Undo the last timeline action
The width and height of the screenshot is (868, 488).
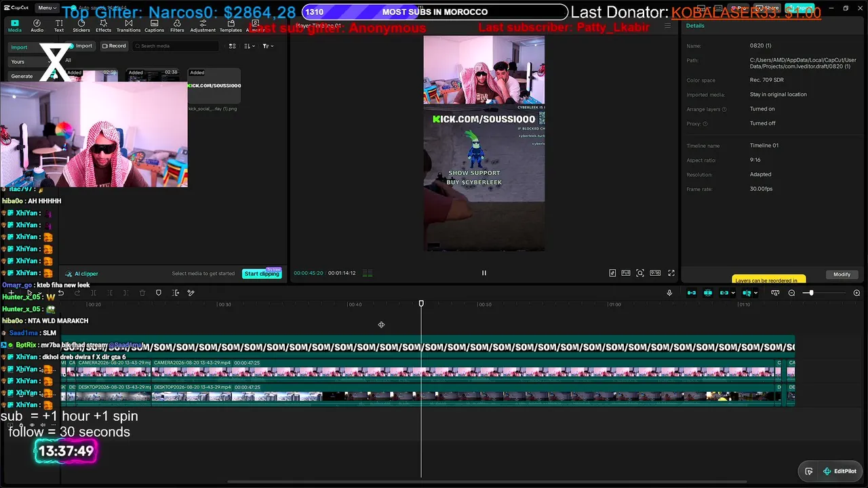[x=61, y=293]
